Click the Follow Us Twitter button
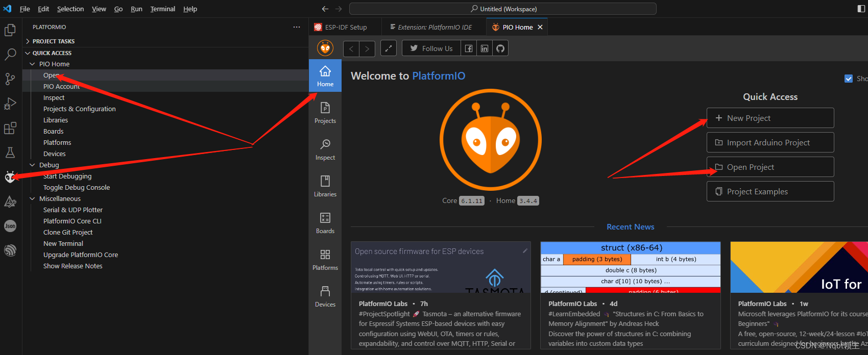Image resolution: width=868 pixels, height=355 pixels. [431, 48]
